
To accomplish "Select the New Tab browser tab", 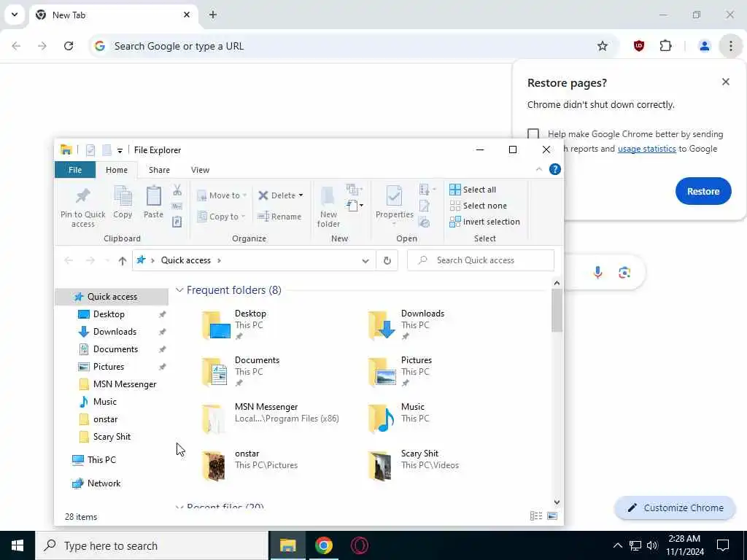I will click(x=113, y=15).
